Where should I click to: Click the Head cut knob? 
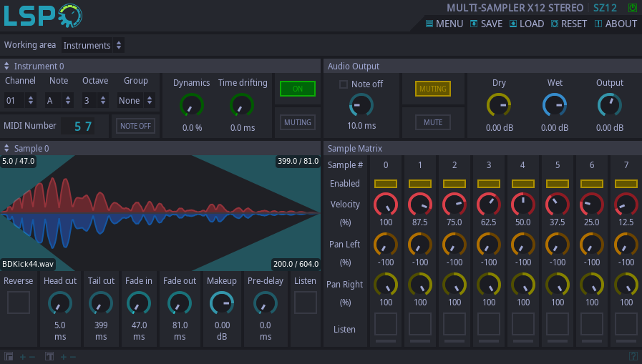tap(60, 303)
